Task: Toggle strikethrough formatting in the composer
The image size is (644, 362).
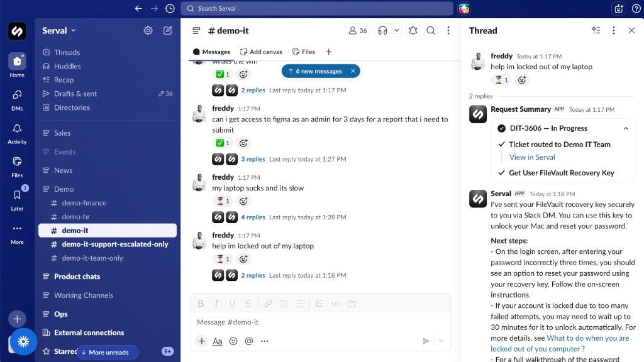Action: click(x=248, y=304)
